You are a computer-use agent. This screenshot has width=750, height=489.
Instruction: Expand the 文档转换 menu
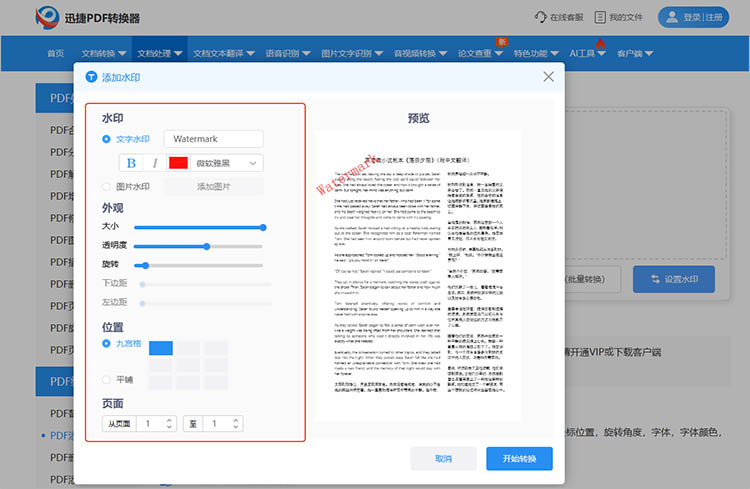pyautogui.click(x=103, y=54)
